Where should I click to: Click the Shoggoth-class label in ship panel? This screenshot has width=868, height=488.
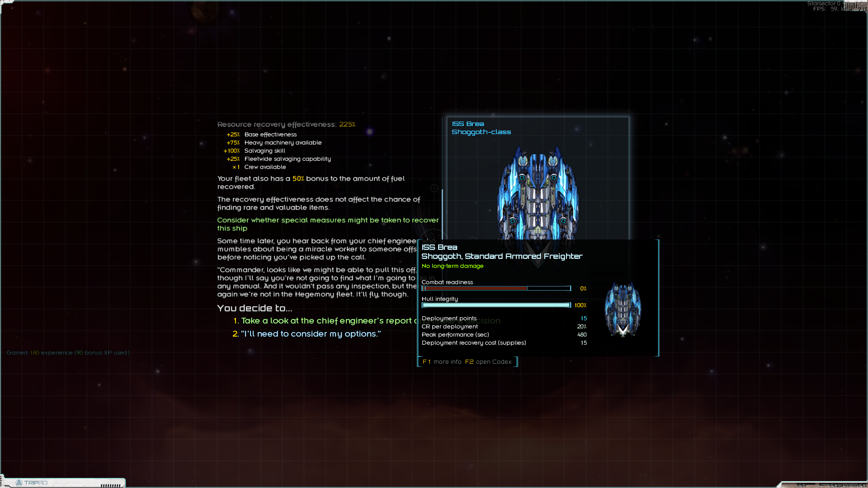pos(481,132)
